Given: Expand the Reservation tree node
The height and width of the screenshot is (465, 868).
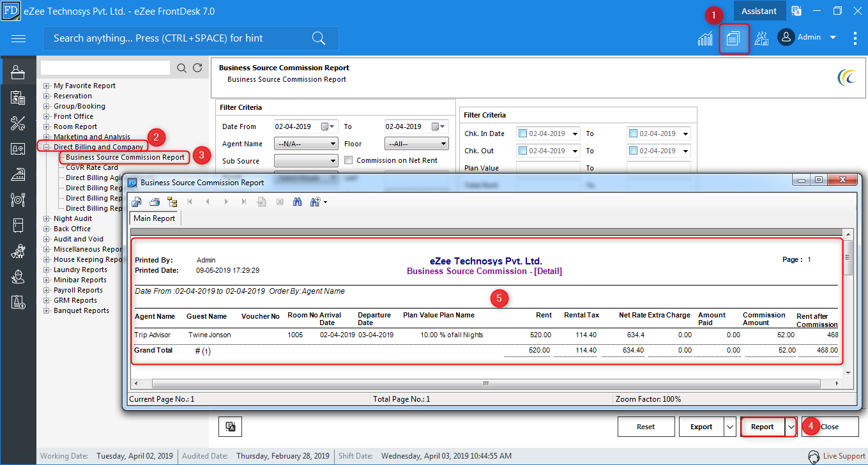Looking at the screenshot, I should tap(47, 96).
